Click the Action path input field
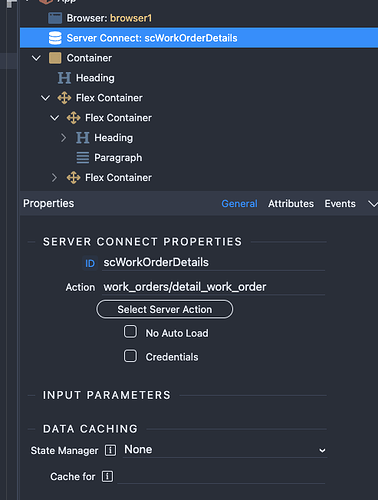 [213, 287]
